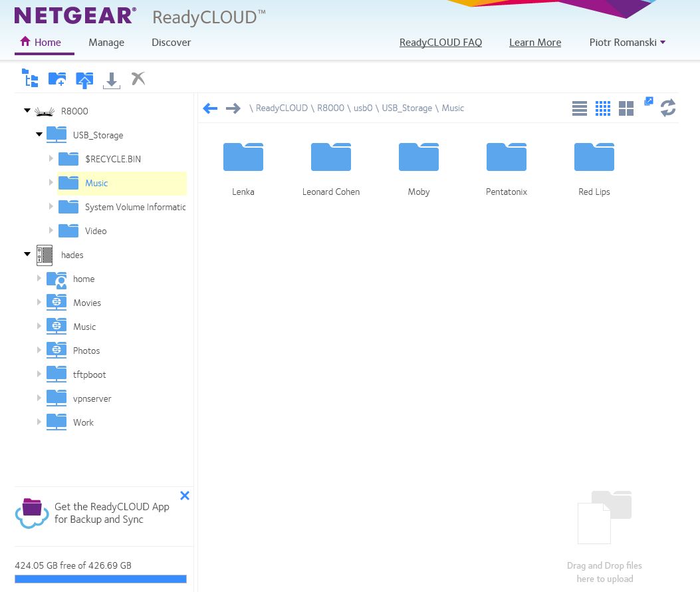Click the Pentatonix folder name label

pos(507,192)
